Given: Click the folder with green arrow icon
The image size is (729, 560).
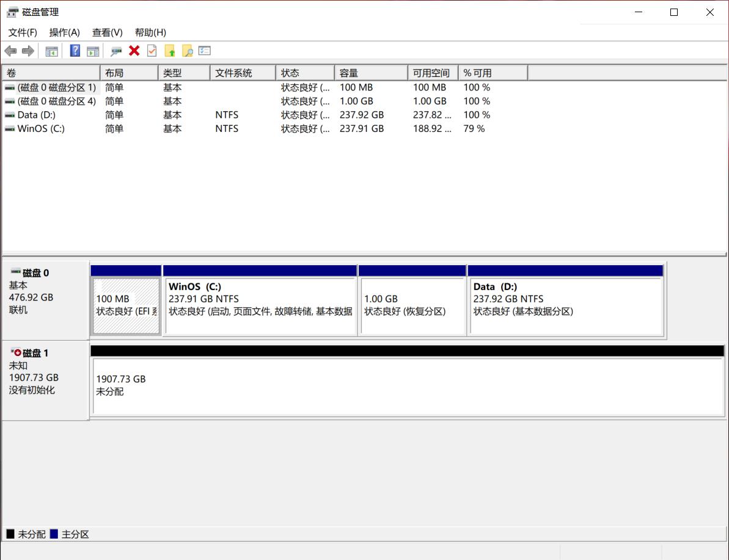Looking at the screenshot, I should (x=170, y=51).
